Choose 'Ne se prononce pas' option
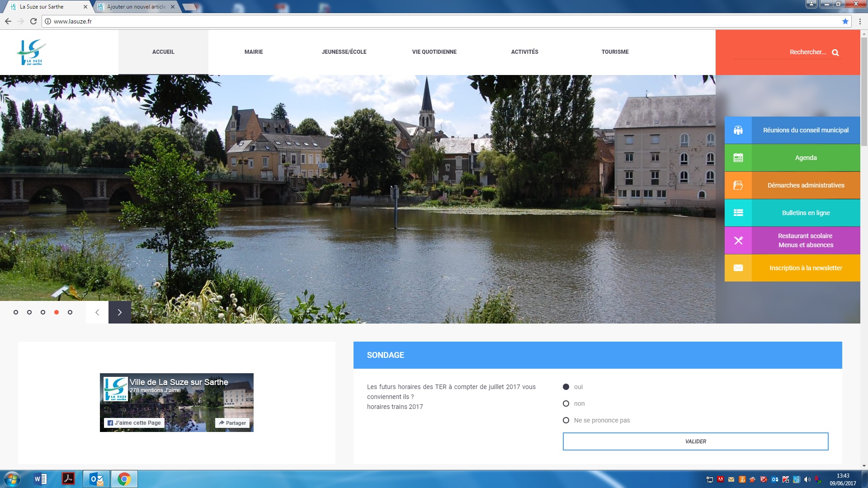The width and height of the screenshot is (868, 488). (x=566, y=420)
